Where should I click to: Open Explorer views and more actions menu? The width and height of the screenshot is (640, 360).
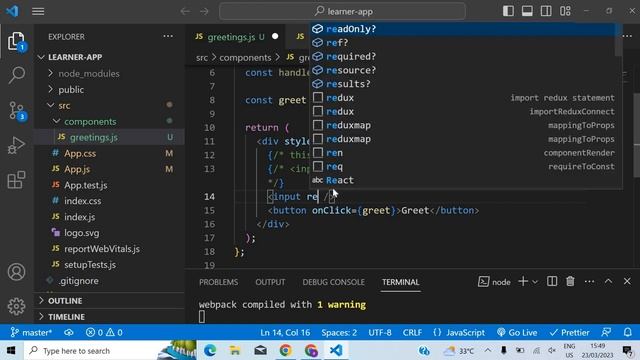coord(168,36)
